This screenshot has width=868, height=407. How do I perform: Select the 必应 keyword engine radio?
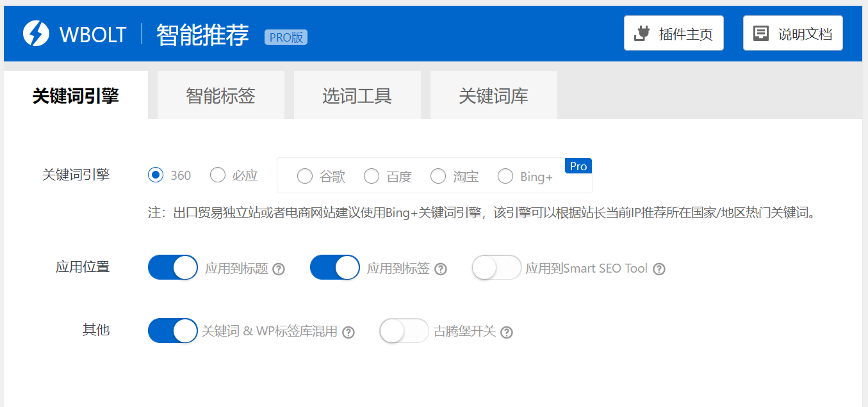pos(218,175)
